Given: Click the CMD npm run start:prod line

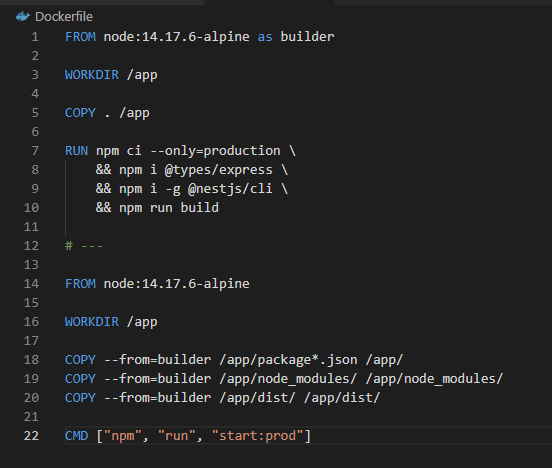Looking at the screenshot, I should (x=188, y=436).
